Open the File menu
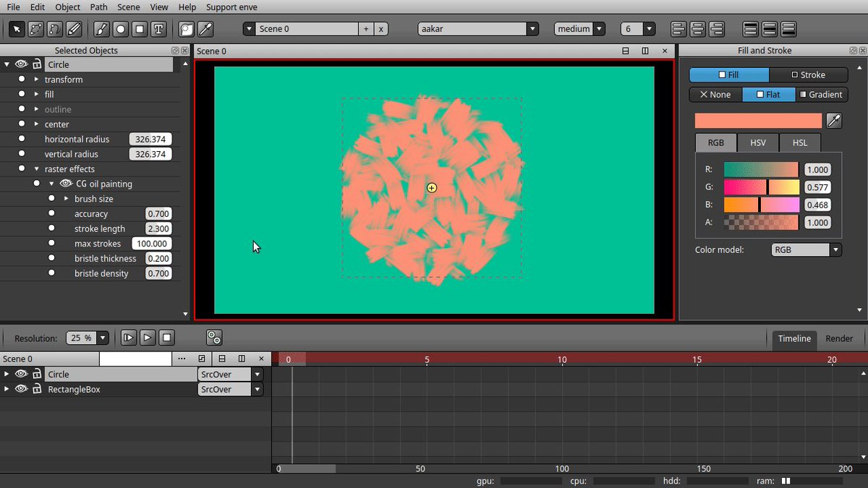This screenshot has width=868, height=488. pyautogui.click(x=13, y=7)
